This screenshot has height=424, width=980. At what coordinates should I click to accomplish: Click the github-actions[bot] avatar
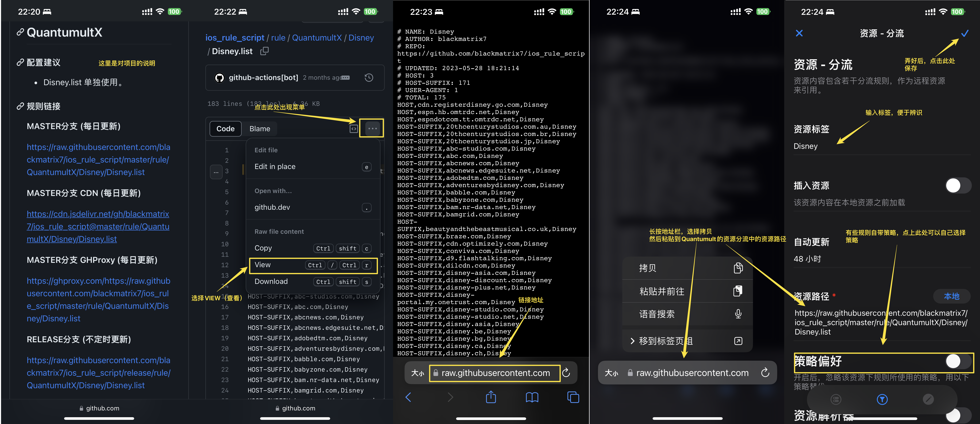[220, 78]
